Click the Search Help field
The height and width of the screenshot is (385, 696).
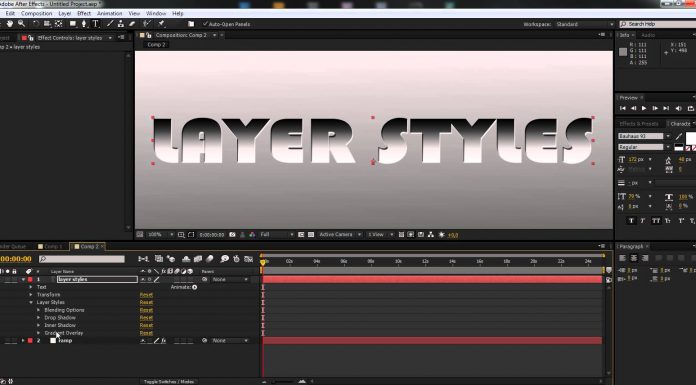(658, 24)
